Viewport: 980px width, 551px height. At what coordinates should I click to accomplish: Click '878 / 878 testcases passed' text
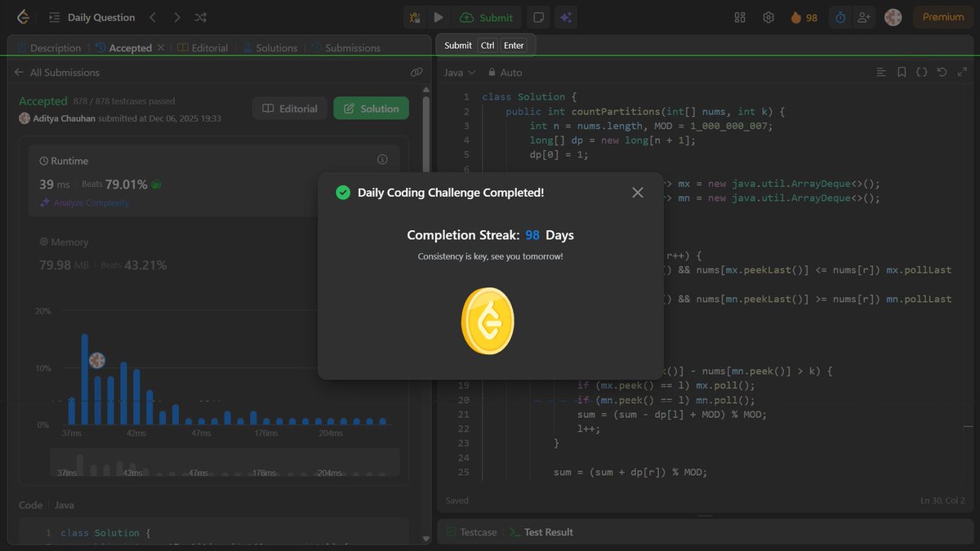pyautogui.click(x=123, y=102)
